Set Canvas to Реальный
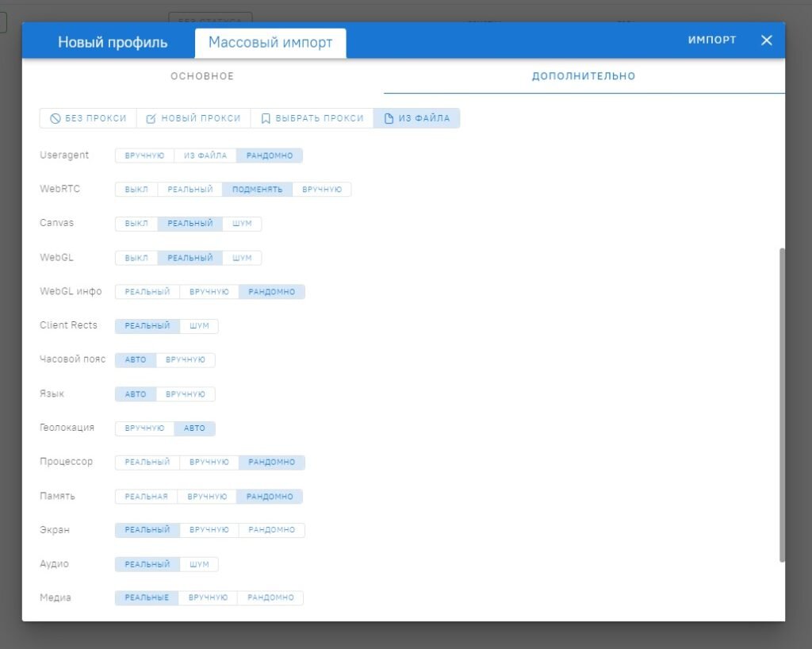This screenshot has width=812, height=649. click(x=190, y=223)
